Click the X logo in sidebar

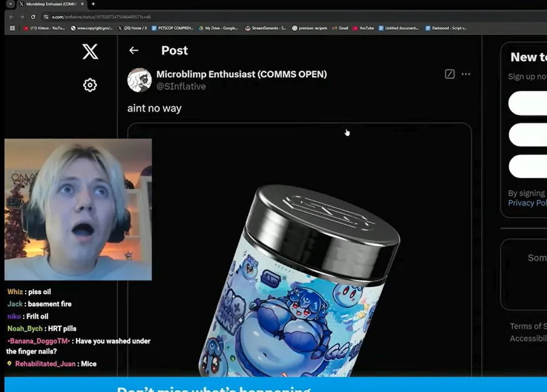[x=90, y=51]
